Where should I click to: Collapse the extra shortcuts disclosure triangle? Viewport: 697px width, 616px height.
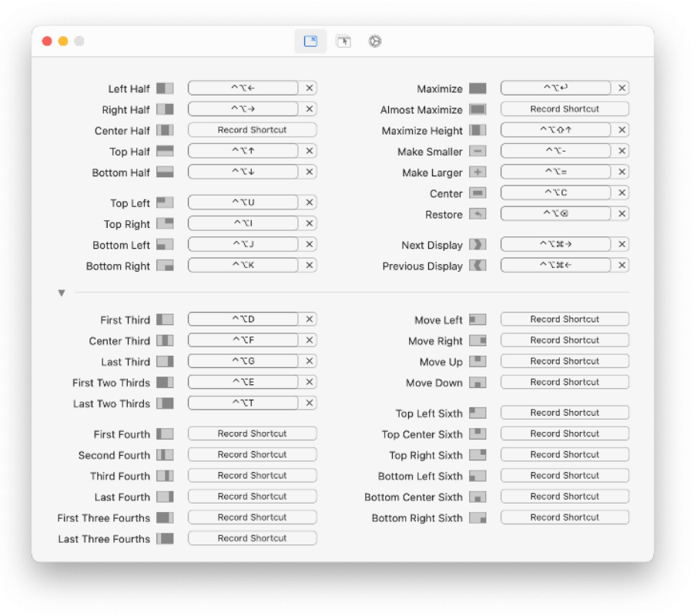(x=62, y=293)
